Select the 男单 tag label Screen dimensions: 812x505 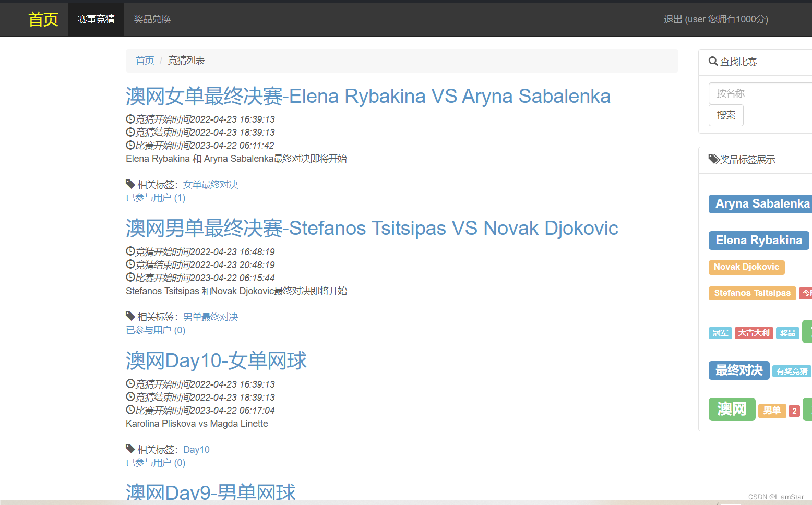click(x=772, y=411)
